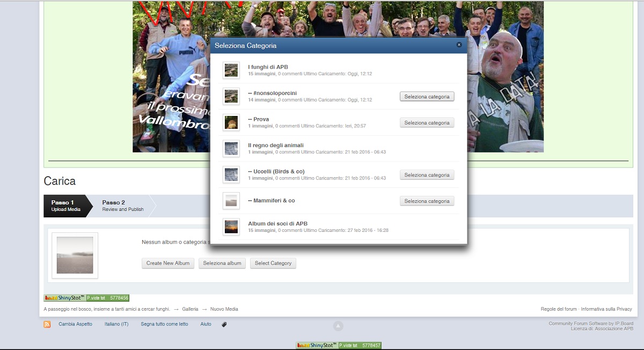Click the #nonsoloporcini category thumbnail
This screenshot has height=350, width=644.
231,97
